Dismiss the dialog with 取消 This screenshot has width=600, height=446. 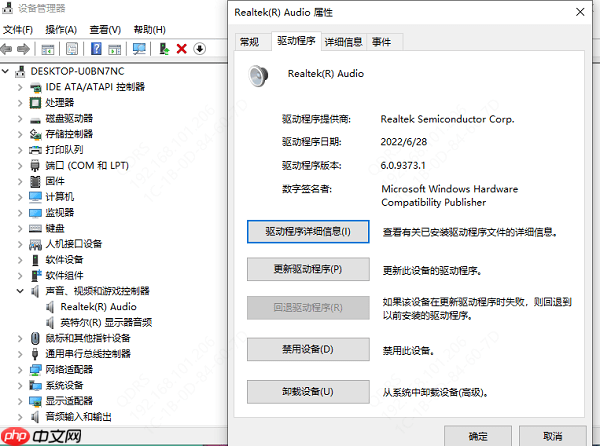point(553,436)
